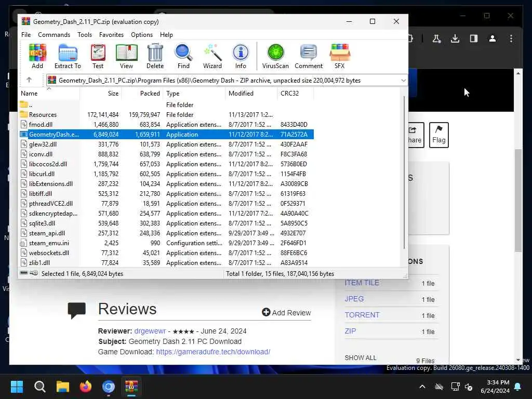Open the Comment tool
Image resolution: width=532 pixels, height=399 pixels.
pyautogui.click(x=309, y=56)
